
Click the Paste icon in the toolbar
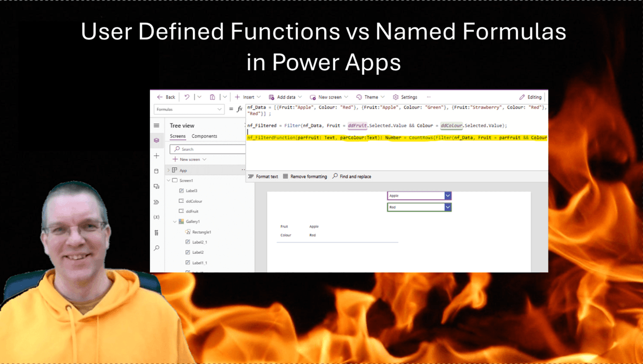coord(213,97)
